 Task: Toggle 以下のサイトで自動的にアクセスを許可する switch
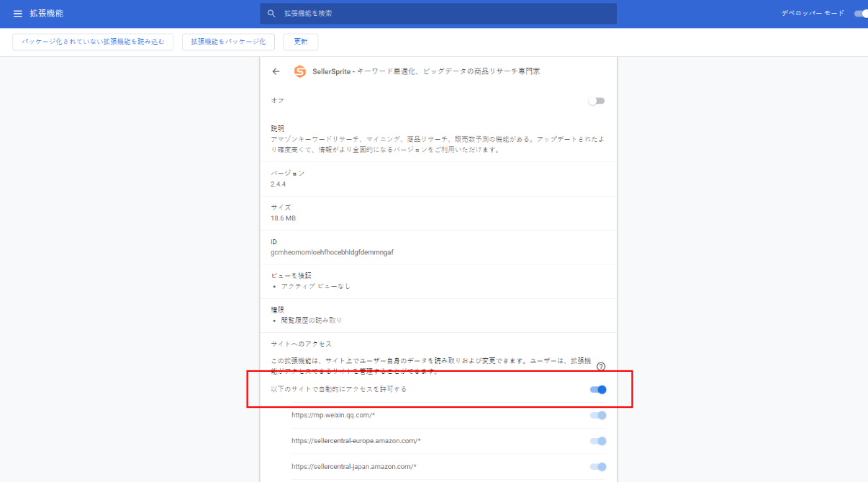[598, 390]
